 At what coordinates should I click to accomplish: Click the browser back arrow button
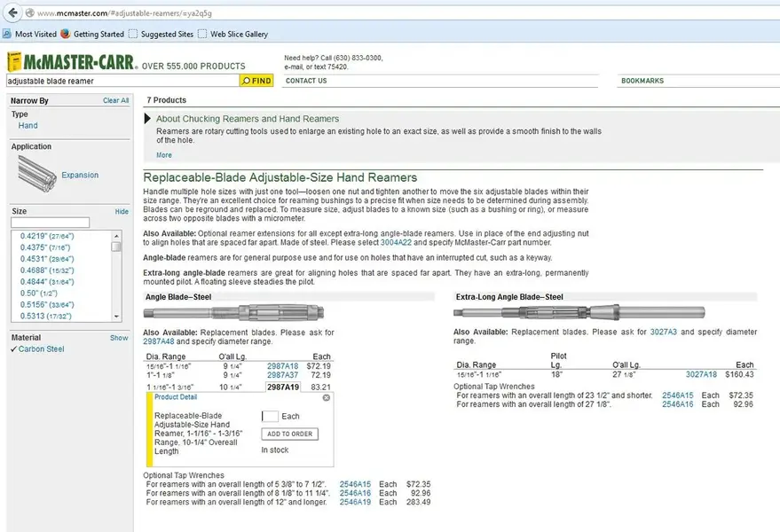click(12, 13)
